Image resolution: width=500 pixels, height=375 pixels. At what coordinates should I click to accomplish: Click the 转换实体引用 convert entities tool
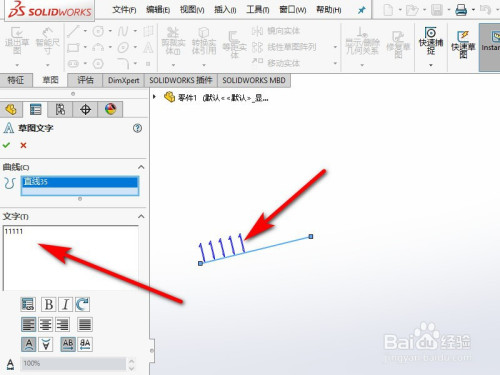[204, 41]
